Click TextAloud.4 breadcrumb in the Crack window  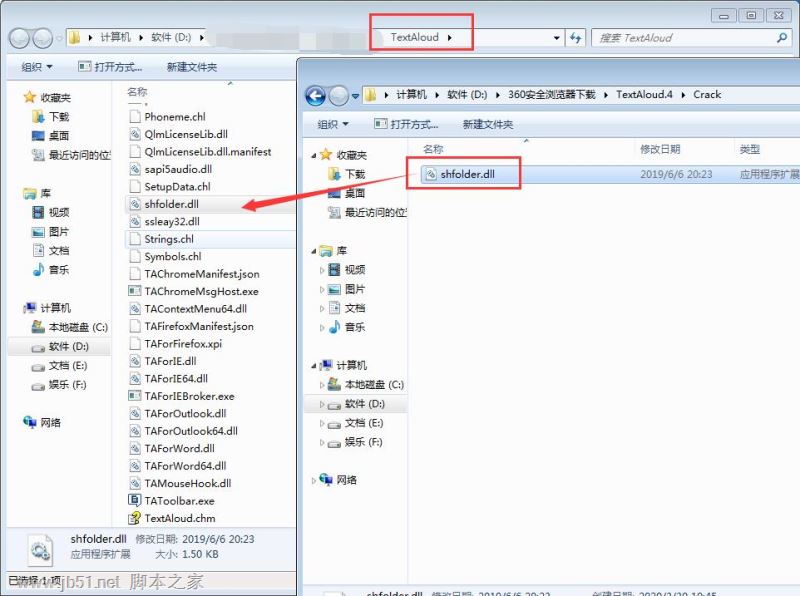(x=644, y=94)
